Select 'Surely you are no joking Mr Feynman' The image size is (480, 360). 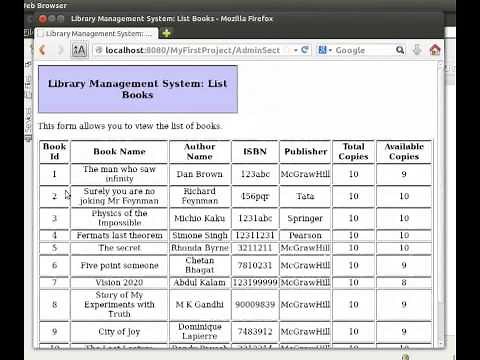click(119, 196)
